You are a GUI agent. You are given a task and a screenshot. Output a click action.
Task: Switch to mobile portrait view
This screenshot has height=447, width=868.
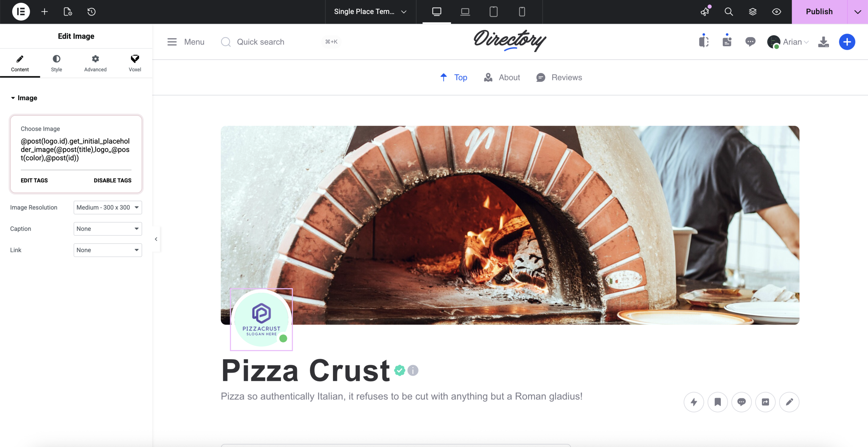pyautogui.click(x=522, y=12)
